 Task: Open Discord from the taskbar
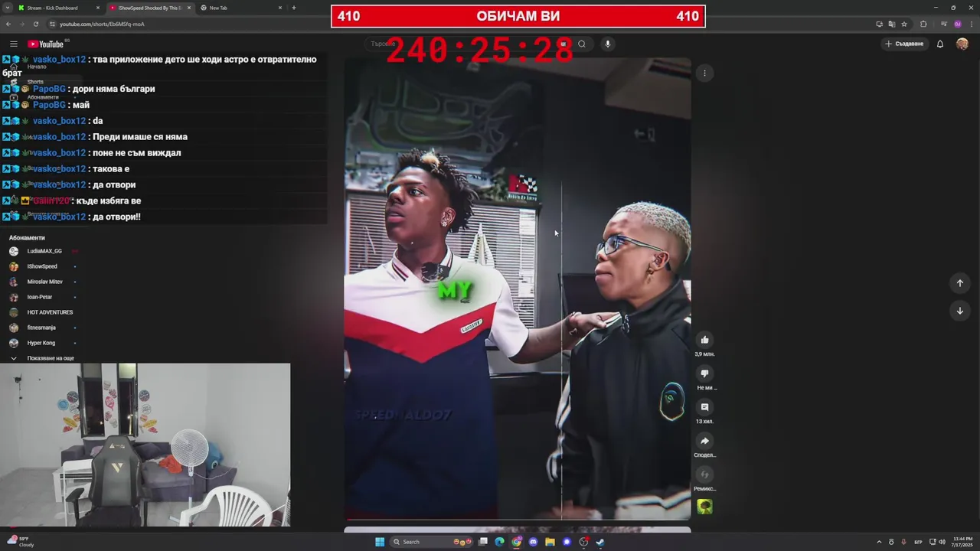point(533,542)
